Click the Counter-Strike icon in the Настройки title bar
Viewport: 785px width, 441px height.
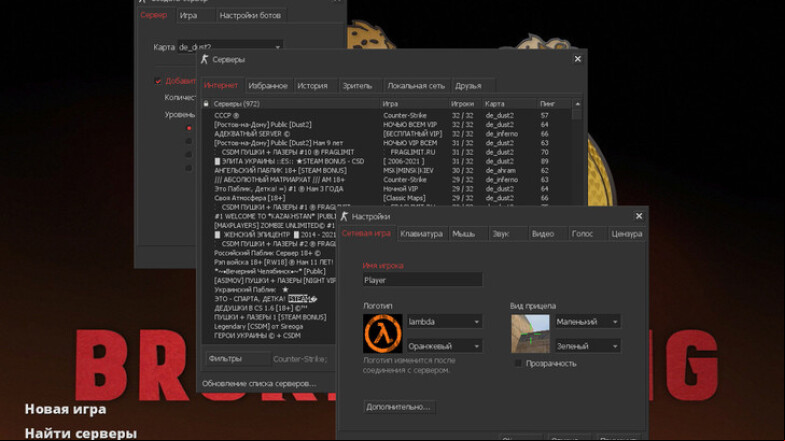pos(344,216)
